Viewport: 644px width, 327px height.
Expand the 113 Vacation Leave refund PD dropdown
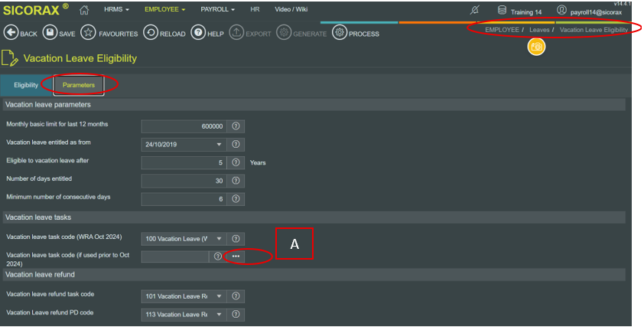219,314
